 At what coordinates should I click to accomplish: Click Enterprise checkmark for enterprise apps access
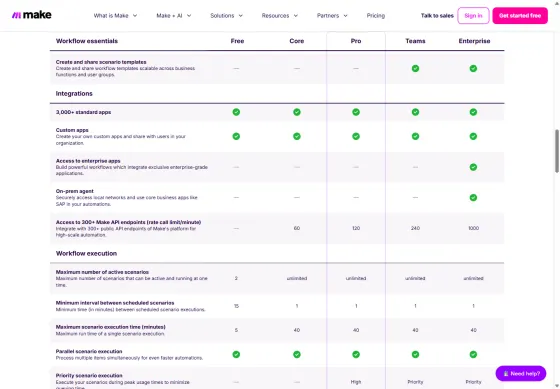[x=473, y=167]
